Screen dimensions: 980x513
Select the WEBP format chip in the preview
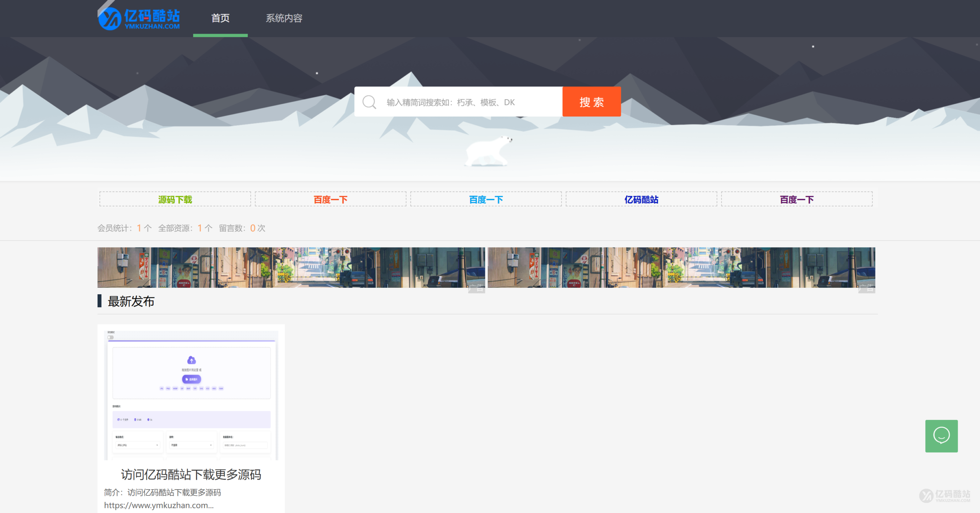tap(175, 388)
